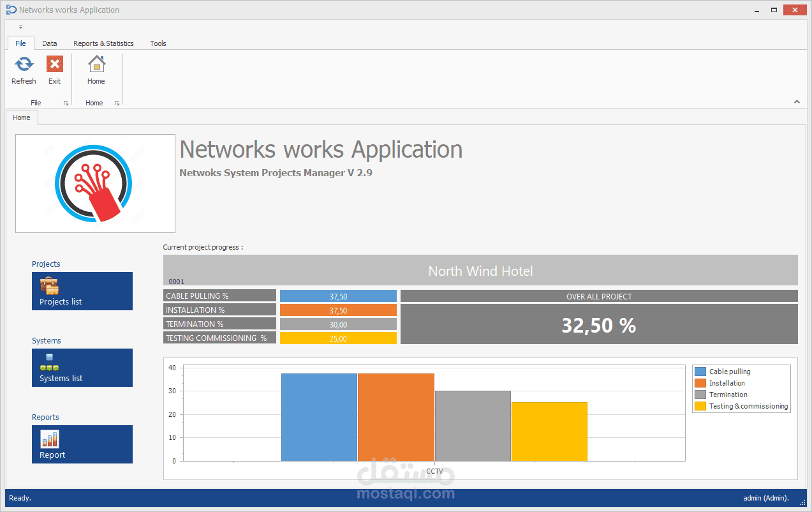Collapse the ribbon with the chevron
The image size is (812, 512).
pyautogui.click(x=797, y=102)
